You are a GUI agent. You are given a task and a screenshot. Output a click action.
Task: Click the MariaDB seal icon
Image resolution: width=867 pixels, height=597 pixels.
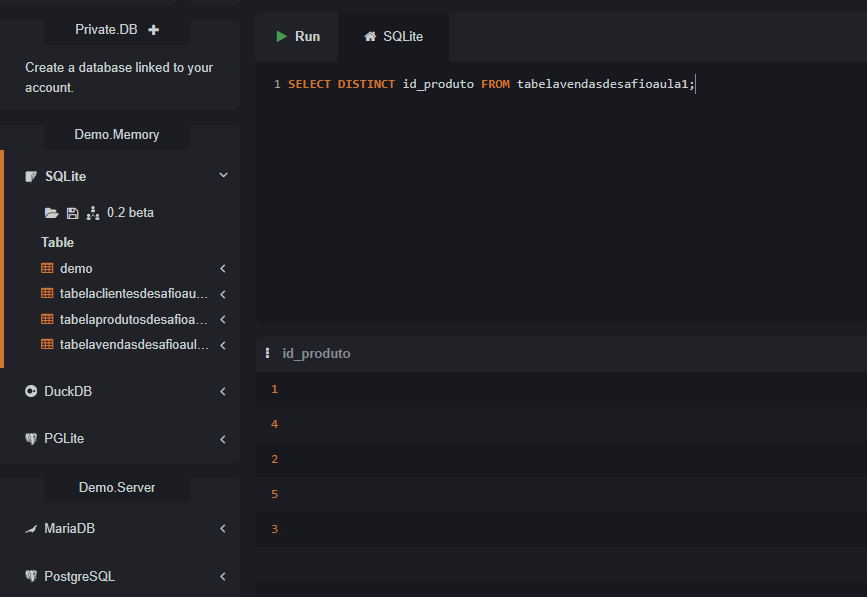click(x=31, y=529)
